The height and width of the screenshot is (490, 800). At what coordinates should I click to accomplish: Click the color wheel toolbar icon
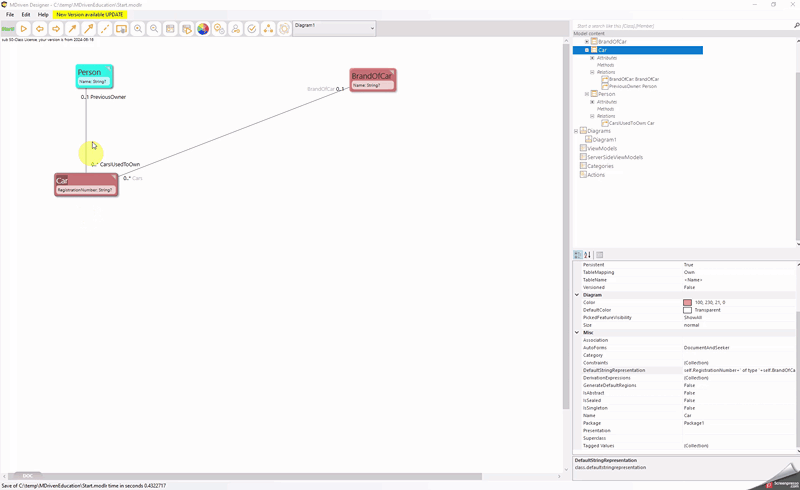coord(203,29)
